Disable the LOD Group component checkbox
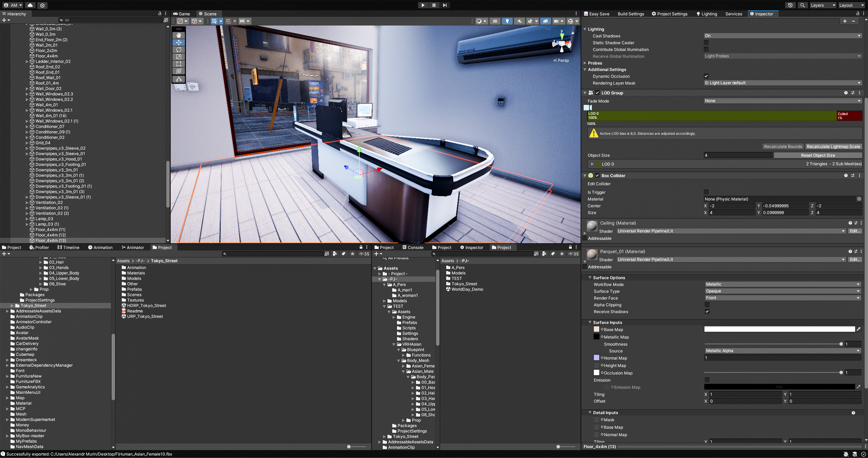Viewport: 868px width, 458px height. point(597,93)
